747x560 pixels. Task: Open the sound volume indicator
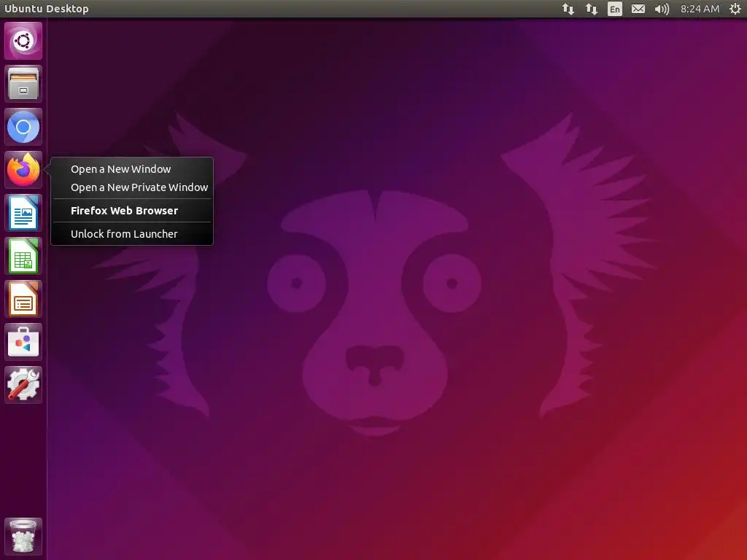tap(662, 9)
